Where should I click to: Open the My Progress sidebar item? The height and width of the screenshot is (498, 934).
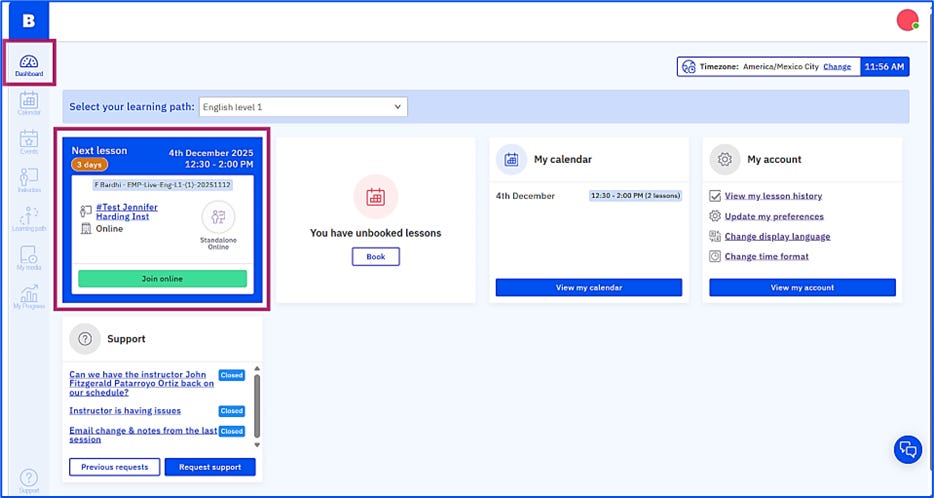[29, 297]
